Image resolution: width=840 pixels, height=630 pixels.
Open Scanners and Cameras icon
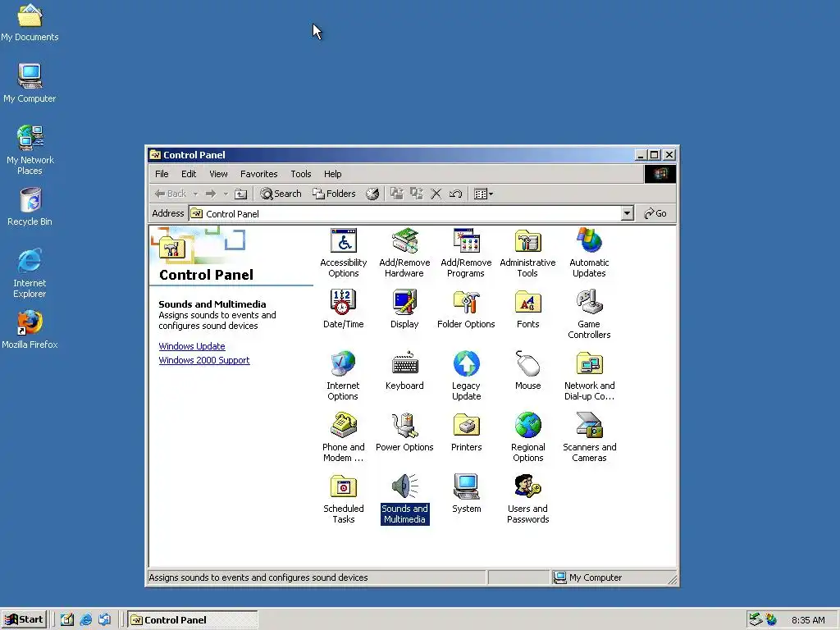[589, 438]
